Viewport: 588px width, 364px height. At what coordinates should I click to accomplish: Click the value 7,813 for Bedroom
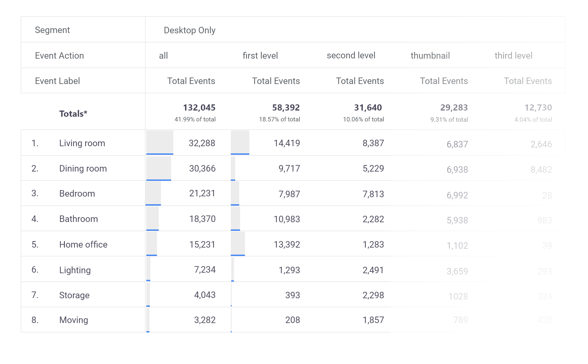click(373, 194)
